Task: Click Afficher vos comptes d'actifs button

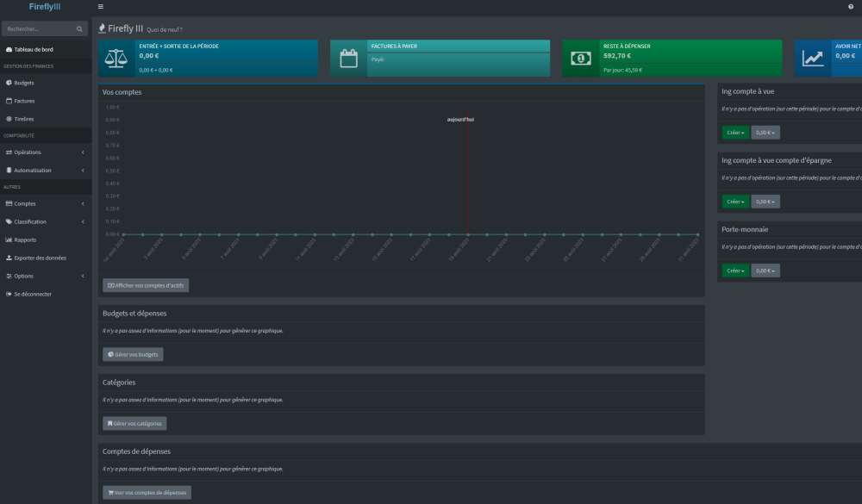Action: (146, 285)
